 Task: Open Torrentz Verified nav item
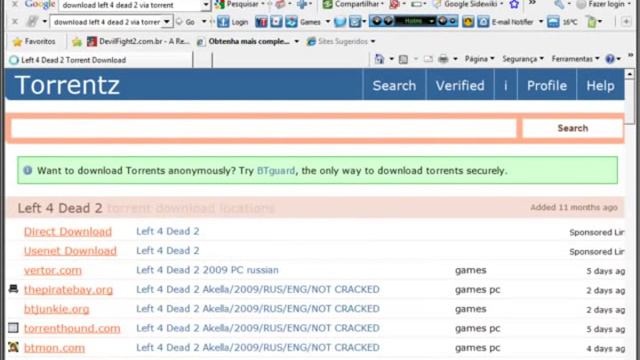pyautogui.click(x=460, y=85)
